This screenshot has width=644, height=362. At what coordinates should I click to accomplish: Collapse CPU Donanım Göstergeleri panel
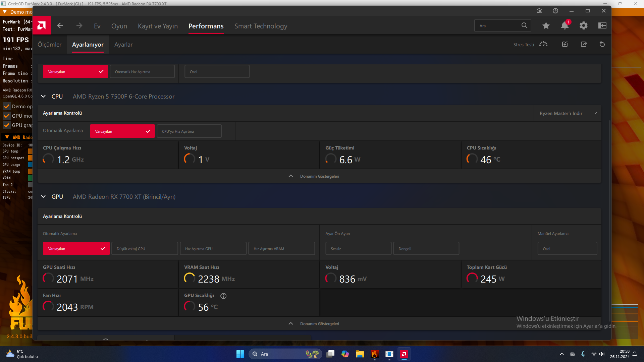click(x=319, y=176)
